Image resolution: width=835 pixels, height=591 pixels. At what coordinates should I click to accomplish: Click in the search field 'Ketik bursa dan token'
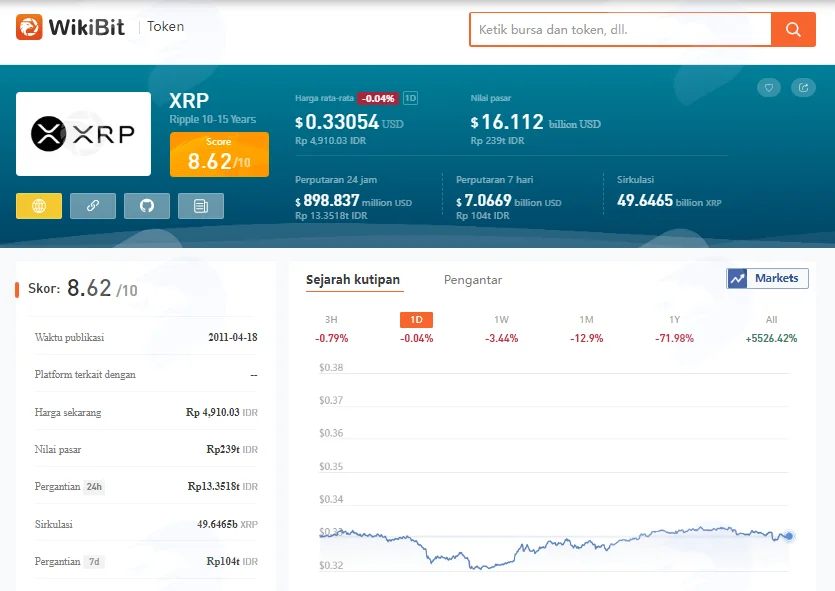pyautogui.click(x=620, y=29)
